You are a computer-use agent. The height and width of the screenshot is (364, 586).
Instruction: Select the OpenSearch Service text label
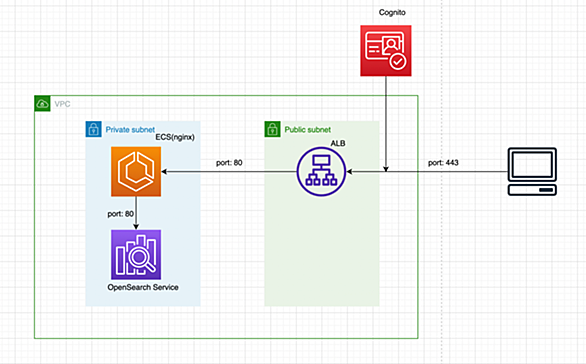143,287
